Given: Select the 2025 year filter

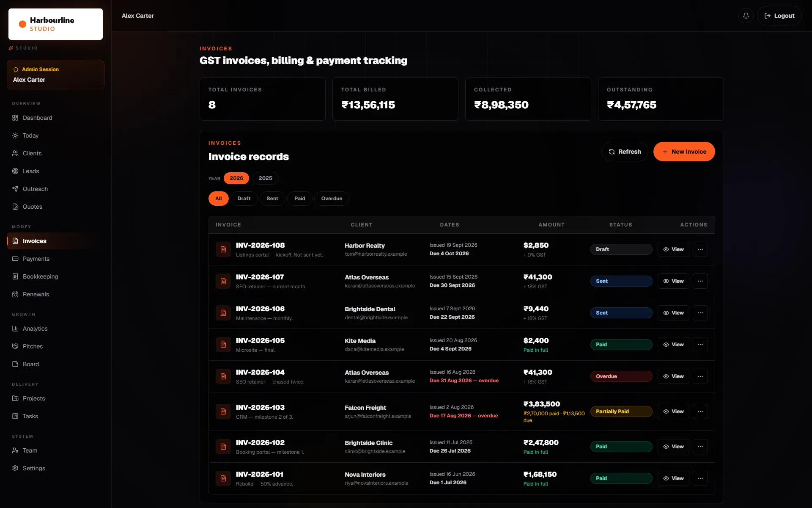Looking at the screenshot, I should [x=265, y=178].
